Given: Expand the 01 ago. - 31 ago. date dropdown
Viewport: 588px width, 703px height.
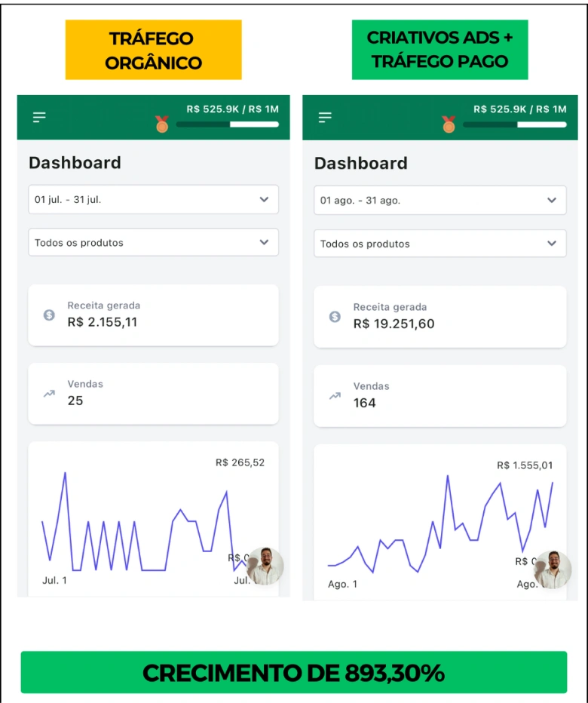Looking at the screenshot, I should (439, 201).
